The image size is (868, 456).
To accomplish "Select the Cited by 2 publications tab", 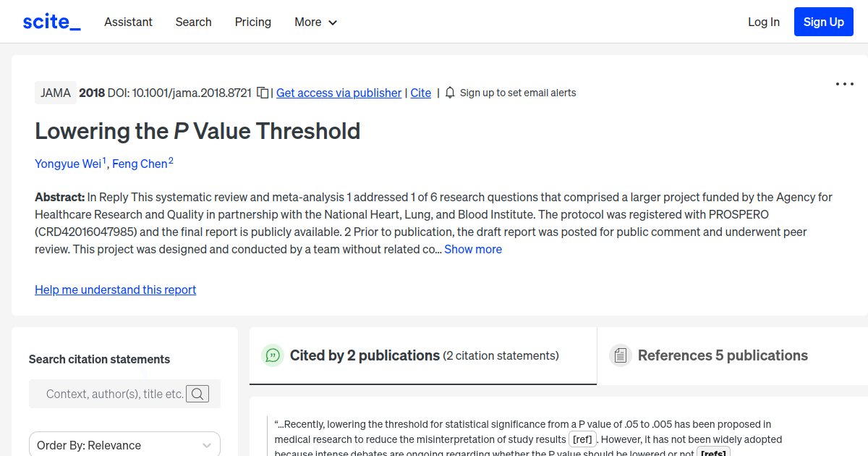I will coord(365,355).
